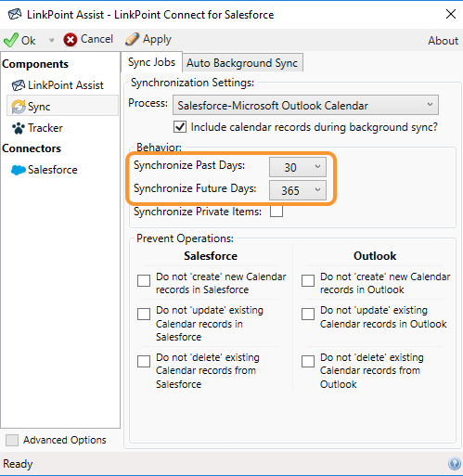The height and width of the screenshot is (476, 463).
Task: Check Do not 'create' new records in Outlook
Action: point(308,280)
